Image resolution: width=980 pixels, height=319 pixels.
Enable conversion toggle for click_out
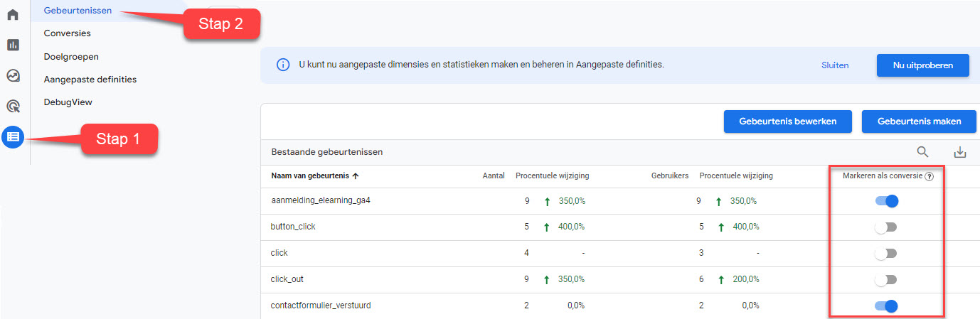tap(886, 280)
